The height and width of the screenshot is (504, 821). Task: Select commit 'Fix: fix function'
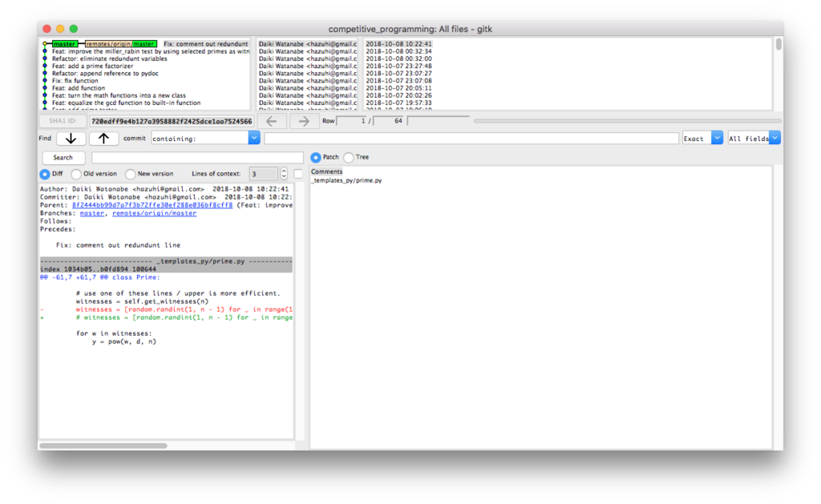point(75,81)
